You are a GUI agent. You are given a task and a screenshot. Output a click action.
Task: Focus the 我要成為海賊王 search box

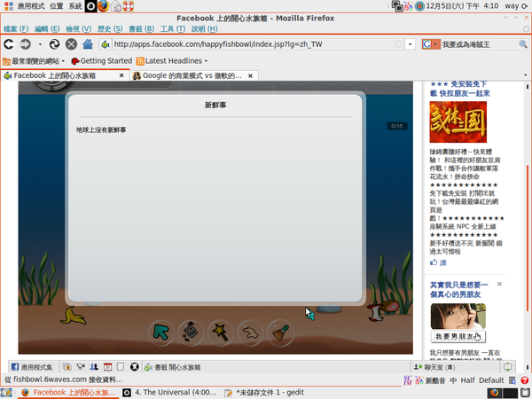(479, 44)
